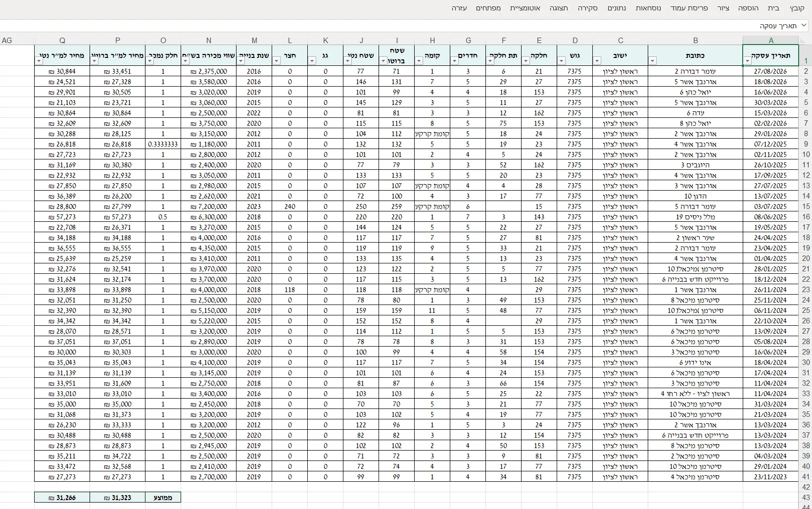
Task: Click the date cell 27/08/2026
Action: pyautogui.click(x=771, y=71)
